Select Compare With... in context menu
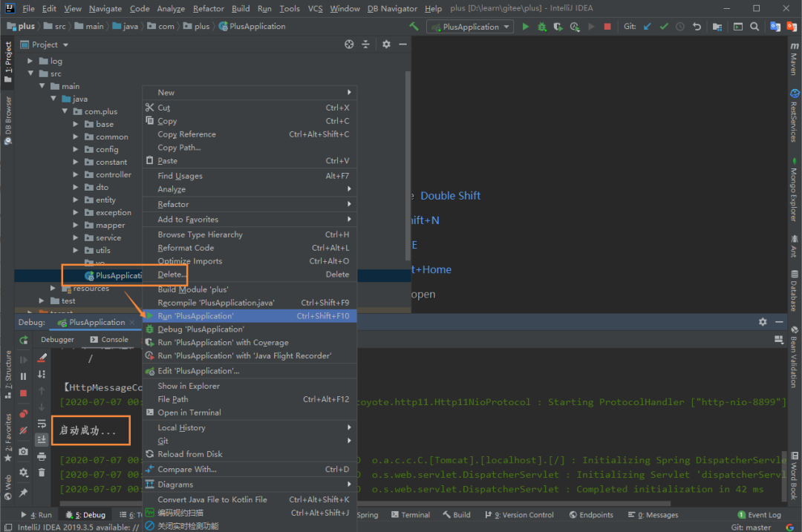The image size is (802, 532). [250, 469]
